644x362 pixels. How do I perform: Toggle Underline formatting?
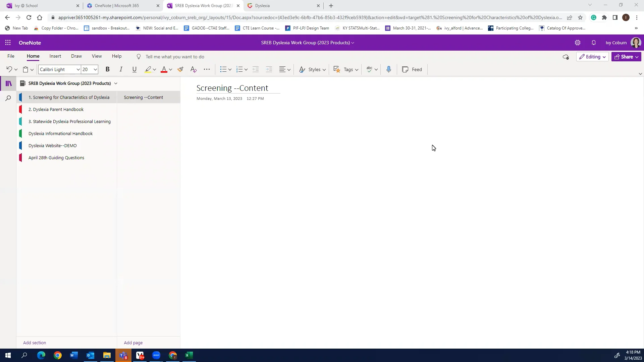click(134, 69)
